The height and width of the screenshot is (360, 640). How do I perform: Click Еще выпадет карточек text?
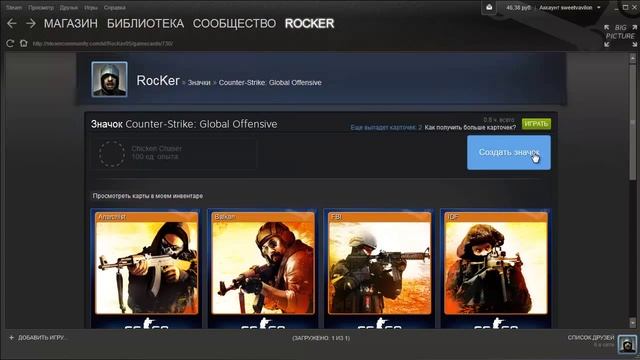[x=386, y=127]
